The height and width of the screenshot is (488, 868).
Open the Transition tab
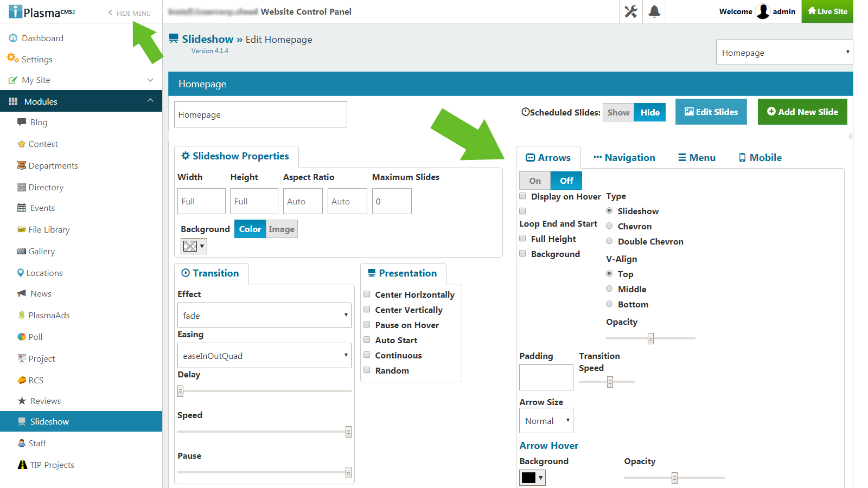coord(212,273)
